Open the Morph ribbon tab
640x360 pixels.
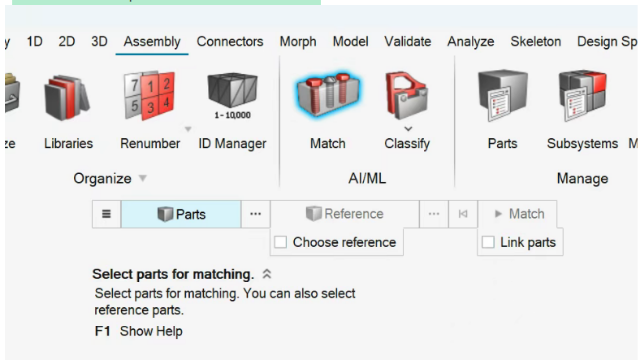pos(298,41)
